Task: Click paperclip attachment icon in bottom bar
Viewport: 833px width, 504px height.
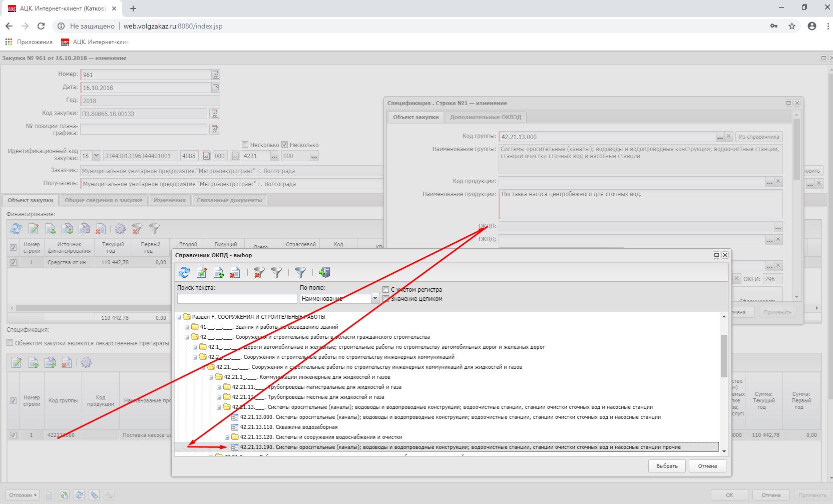Action: coord(94,495)
